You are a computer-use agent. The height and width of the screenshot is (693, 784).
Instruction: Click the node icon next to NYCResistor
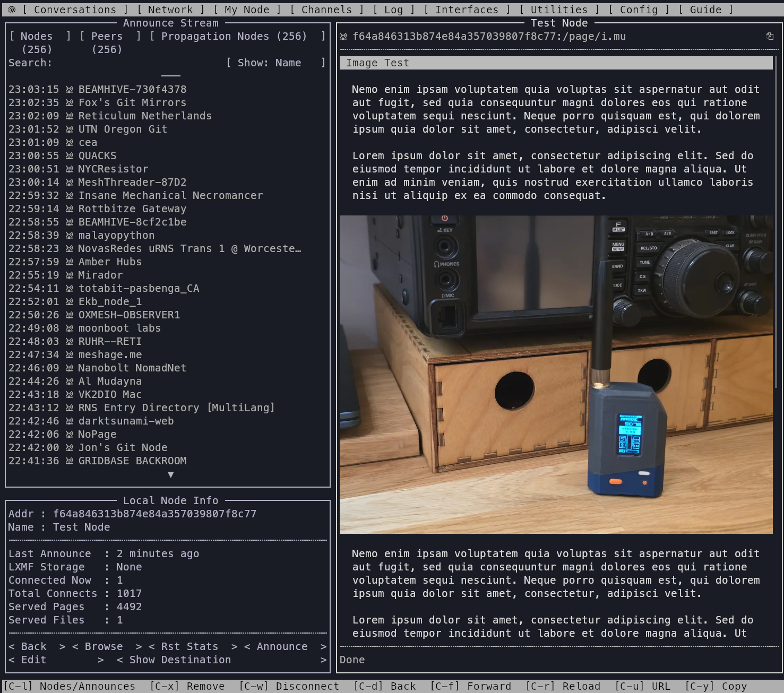(x=69, y=169)
